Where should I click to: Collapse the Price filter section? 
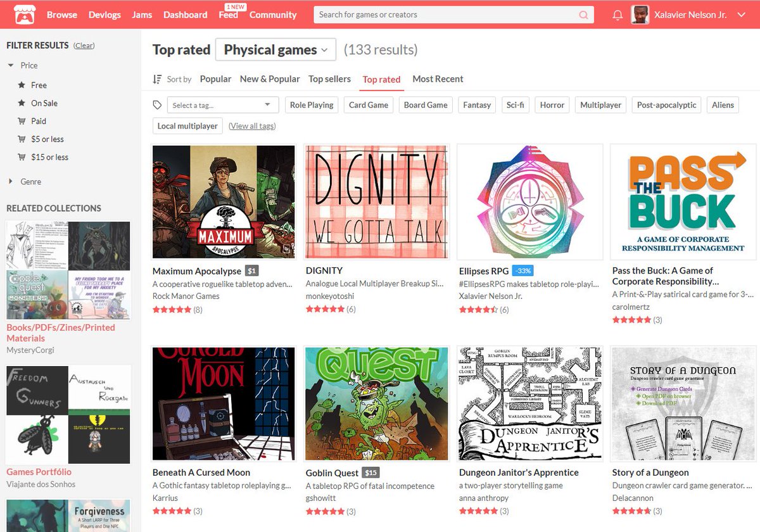[23, 65]
